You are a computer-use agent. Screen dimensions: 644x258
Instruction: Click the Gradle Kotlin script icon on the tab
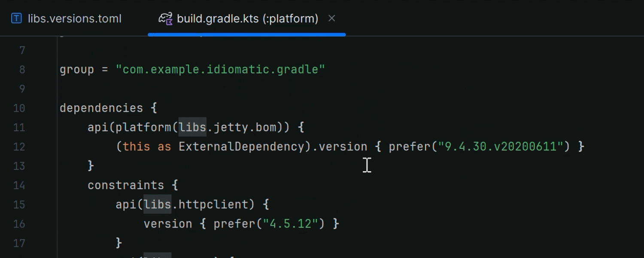165,18
